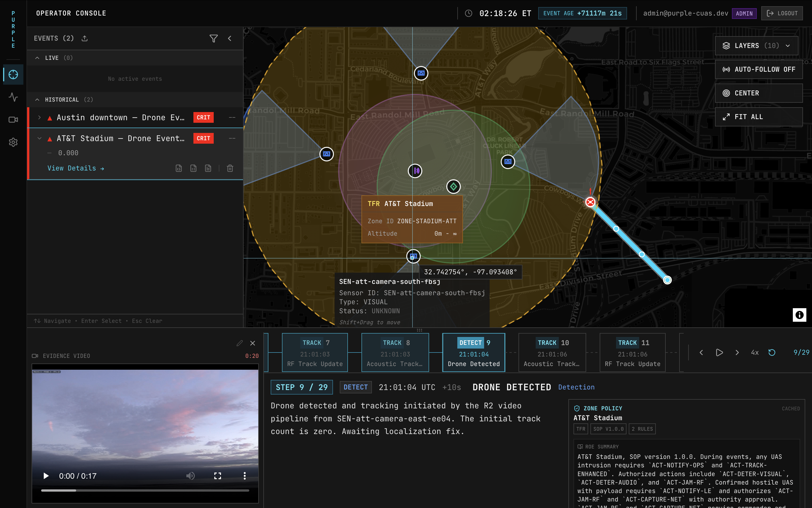The image size is (812, 508).
Task: Select the south camera sensor marker
Action: tap(413, 256)
